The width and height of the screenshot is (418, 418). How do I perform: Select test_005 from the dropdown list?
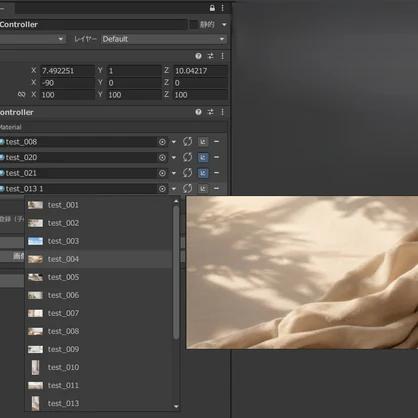tap(99, 277)
